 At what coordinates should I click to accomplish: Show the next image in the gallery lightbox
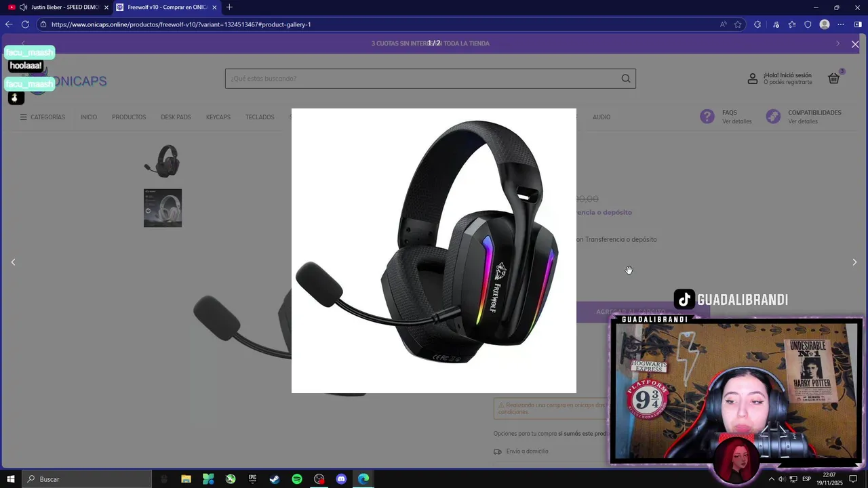tap(854, 262)
